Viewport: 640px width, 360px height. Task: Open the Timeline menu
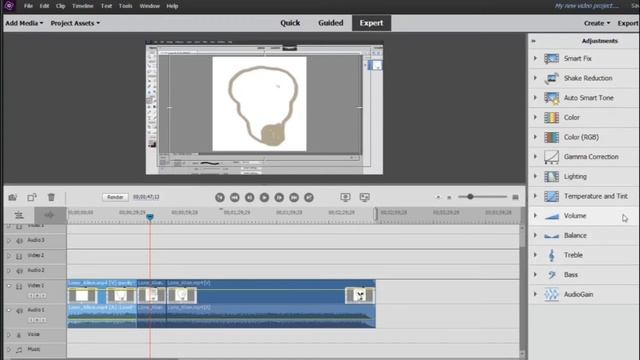82,6
